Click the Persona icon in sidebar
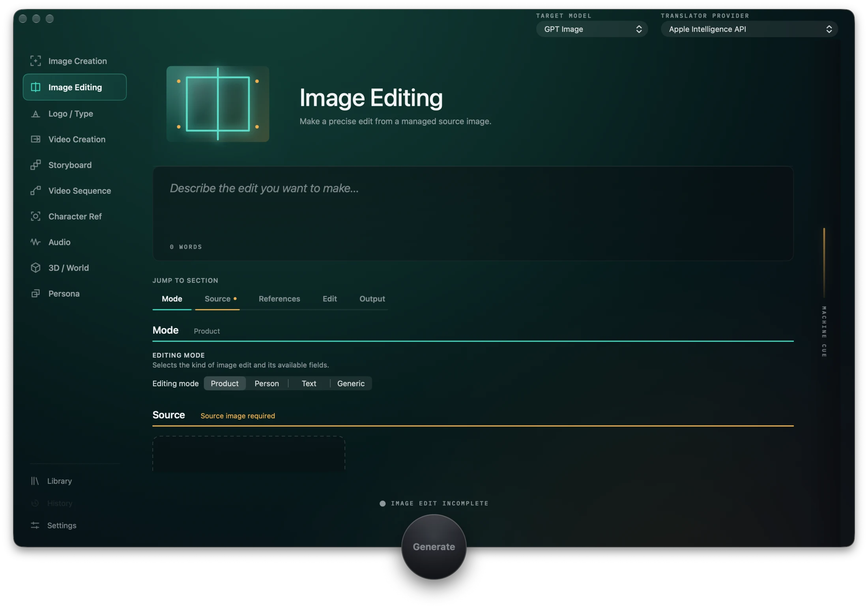 tap(36, 293)
